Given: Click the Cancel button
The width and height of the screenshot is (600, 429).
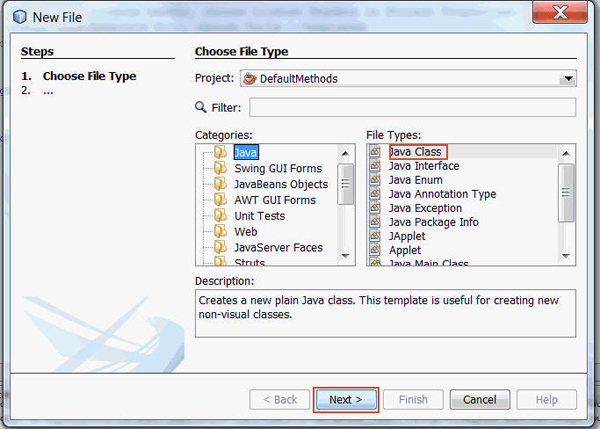Looking at the screenshot, I should [480, 400].
